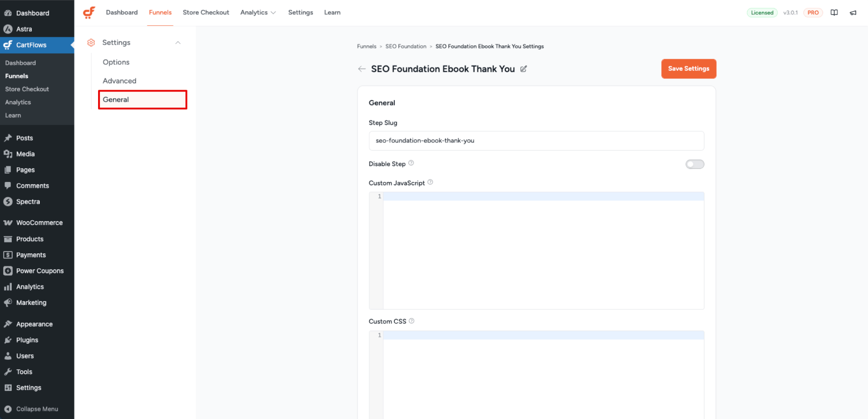Open Learn tab in CartFlows header
This screenshot has height=419, width=868.
pyautogui.click(x=332, y=13)
